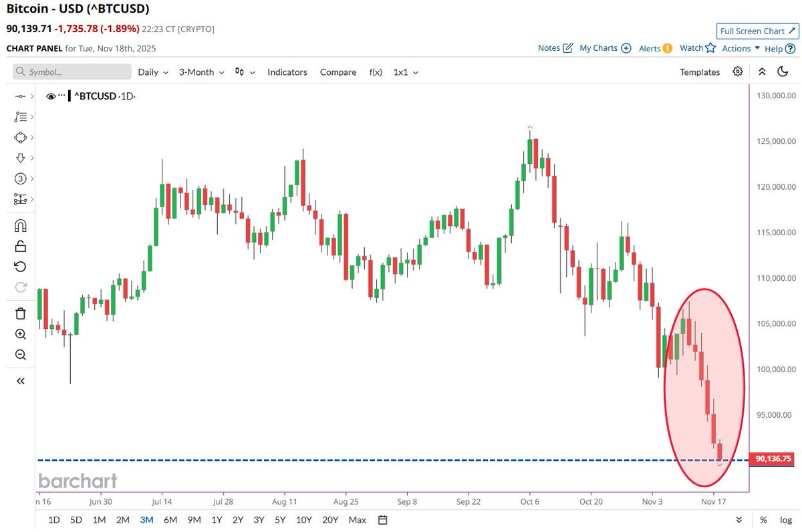
Task: Open the 1x1 grid layout dropdown
Action: (x=406, y=72)
